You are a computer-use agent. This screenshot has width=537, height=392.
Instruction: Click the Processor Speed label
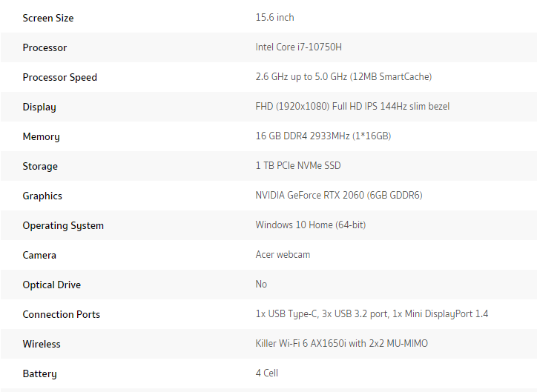click(x=59, y=77)
